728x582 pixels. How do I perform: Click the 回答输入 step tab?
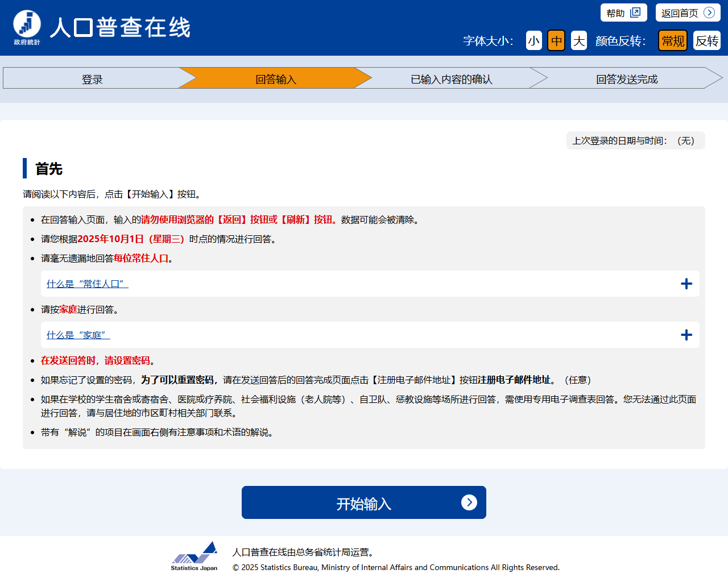tap(276, 79)
